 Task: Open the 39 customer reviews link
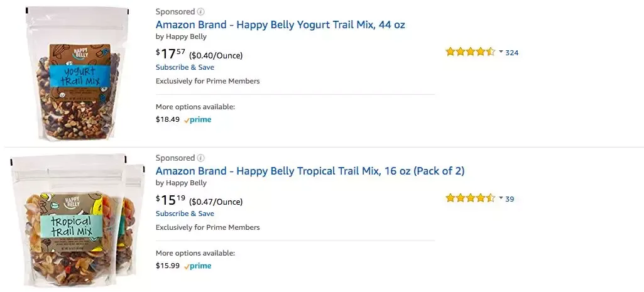pos(510,199)
